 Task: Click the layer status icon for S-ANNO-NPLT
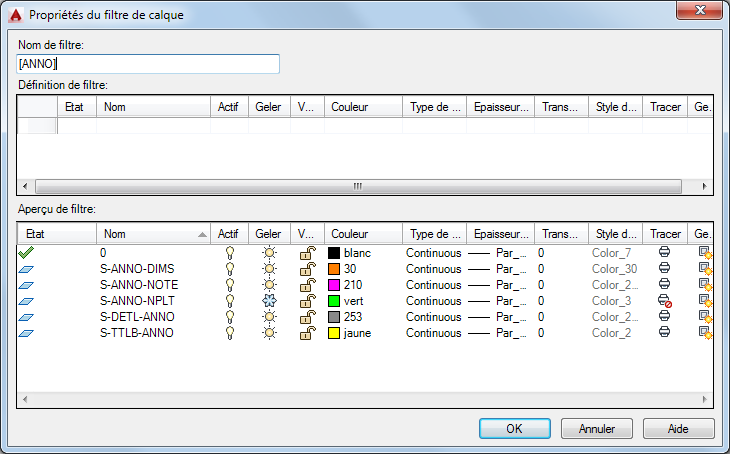[x=26, y=301]
